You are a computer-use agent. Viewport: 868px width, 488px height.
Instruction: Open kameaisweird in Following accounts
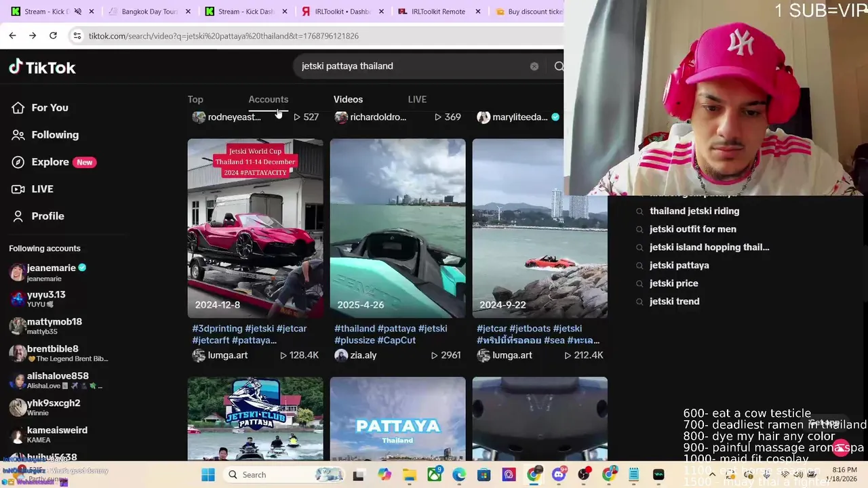click(x=48, y=435)
